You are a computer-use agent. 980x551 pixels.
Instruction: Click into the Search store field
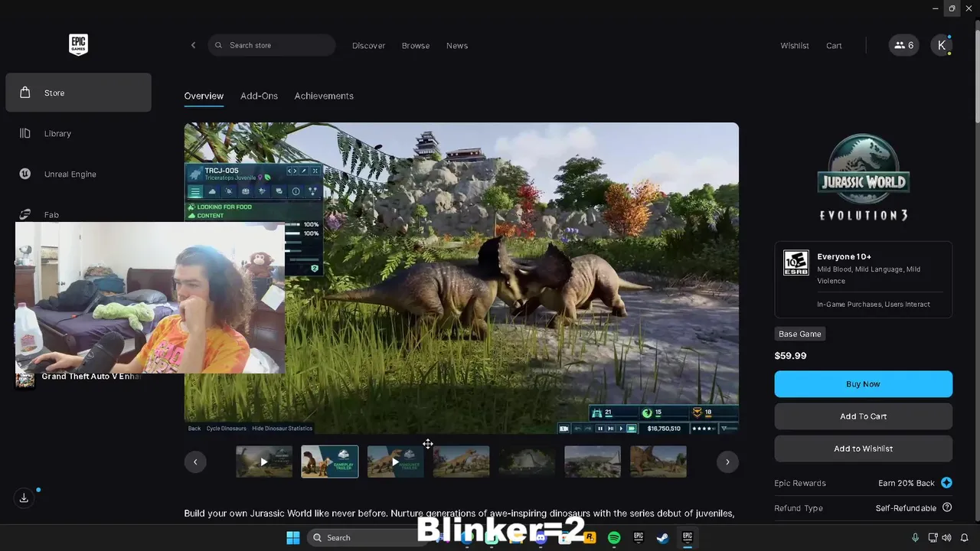(x=272, y=45)
